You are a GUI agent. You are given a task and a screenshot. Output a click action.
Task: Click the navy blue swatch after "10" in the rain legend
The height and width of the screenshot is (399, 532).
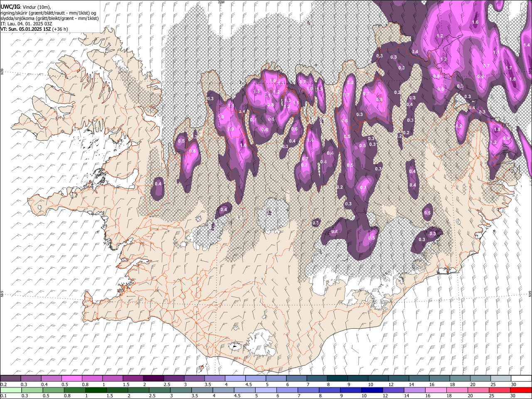372,390
